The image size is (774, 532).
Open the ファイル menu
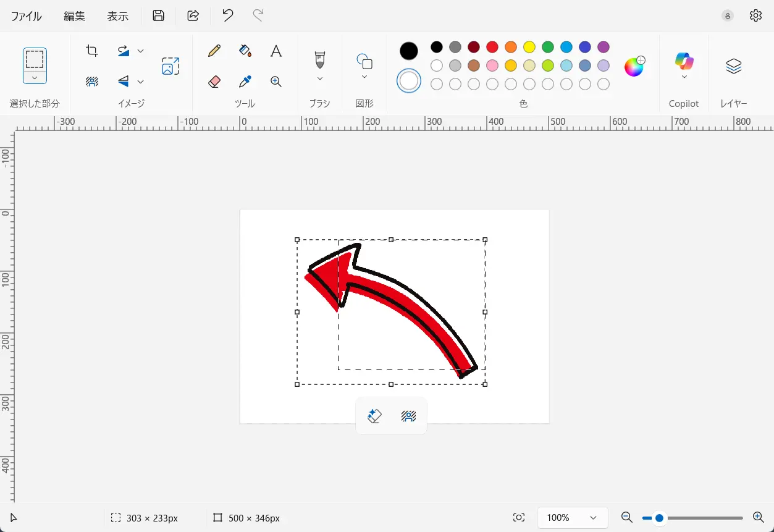point(26,17)
